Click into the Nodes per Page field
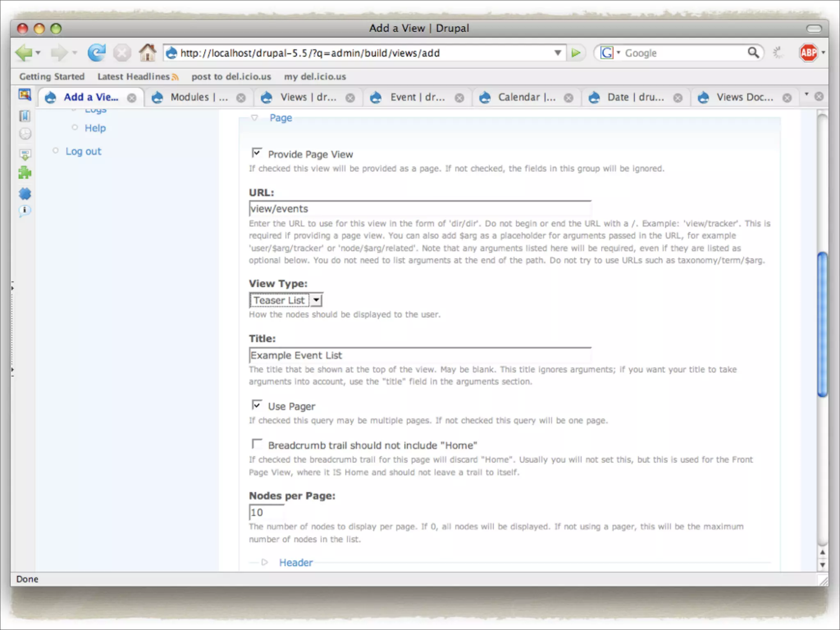Viewport: 840px width, 630px height. (266, 512)
